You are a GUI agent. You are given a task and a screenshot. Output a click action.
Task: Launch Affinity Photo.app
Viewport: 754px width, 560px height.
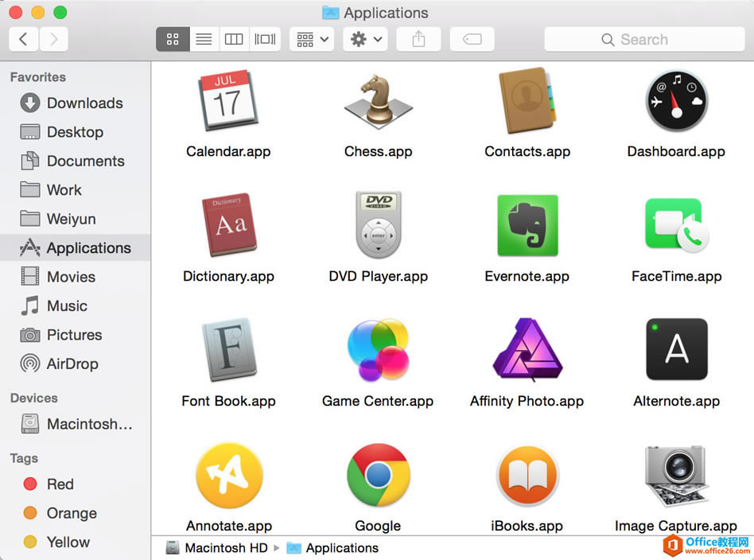pos(527,350)
